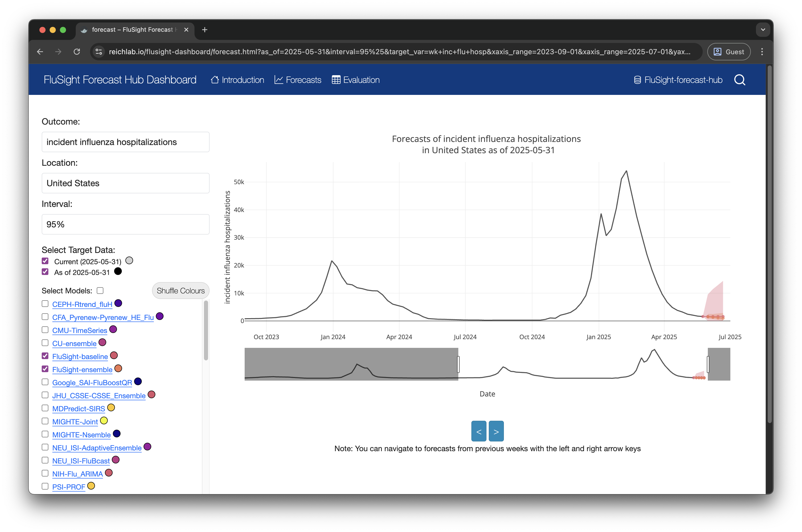
Task: Open site information icon in address bar
Action: [x=99, y=52]
